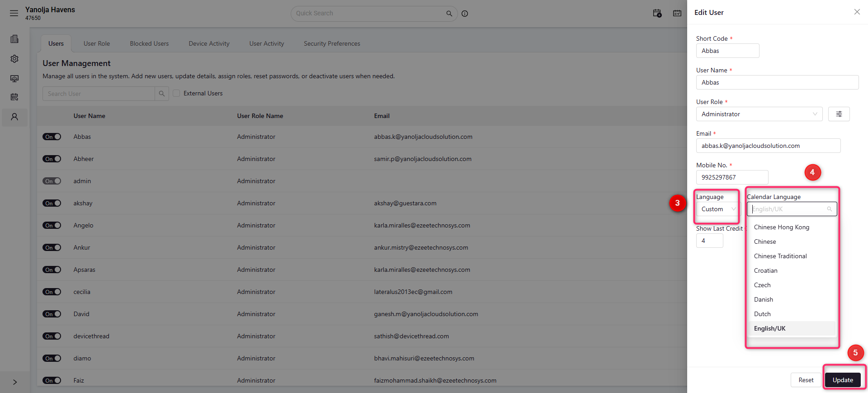Open the hamburger navigation menu
This screenshot has height=393, width=868.
coord(14,13)
